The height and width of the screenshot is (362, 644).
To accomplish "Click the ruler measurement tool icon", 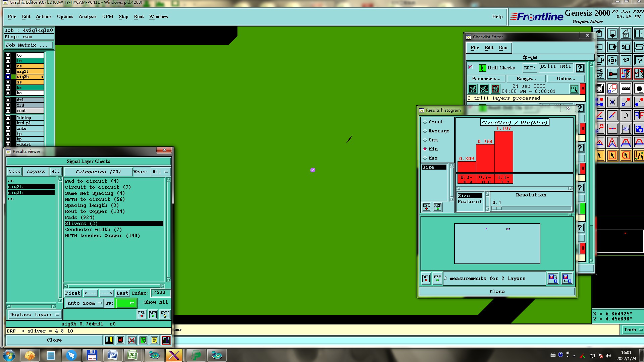I will tap(626, 89).
